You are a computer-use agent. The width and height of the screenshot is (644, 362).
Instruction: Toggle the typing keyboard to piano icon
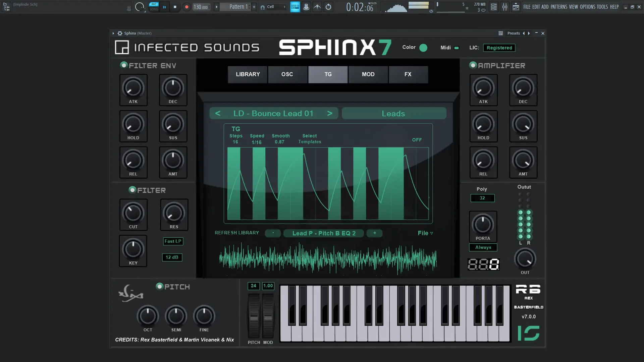(x=295, y=7)
